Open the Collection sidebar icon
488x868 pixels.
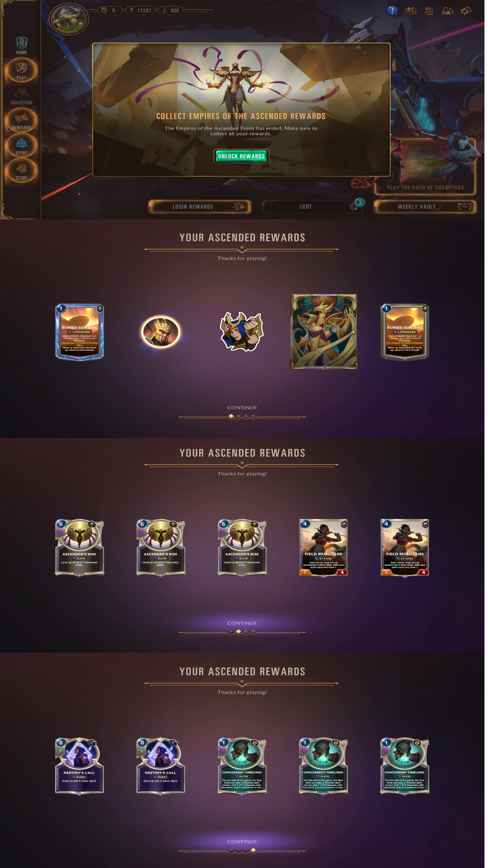coord(22,97)
